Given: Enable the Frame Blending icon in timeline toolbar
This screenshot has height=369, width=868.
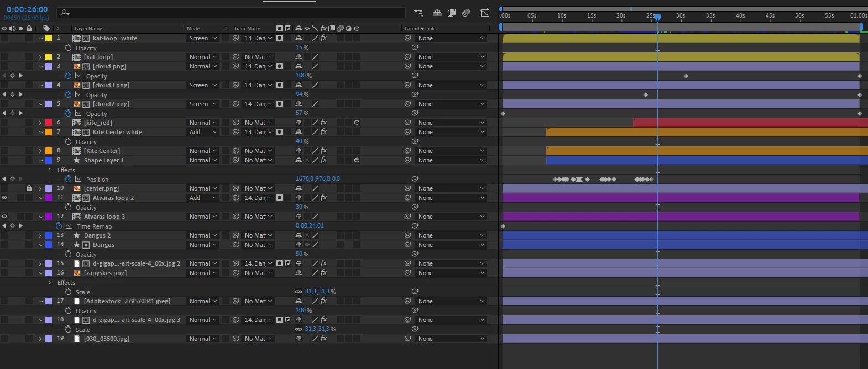Looking at the screenshot, I should (x=452, y=13).
